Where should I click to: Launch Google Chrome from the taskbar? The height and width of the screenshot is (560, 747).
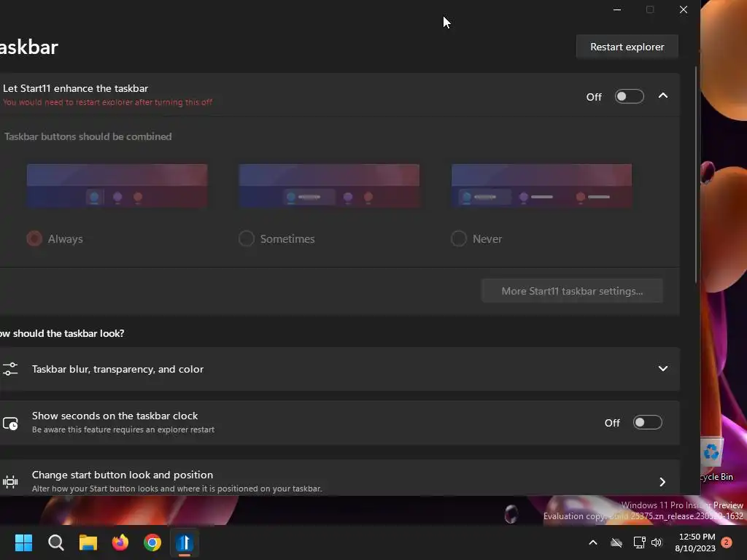[152, 542]
